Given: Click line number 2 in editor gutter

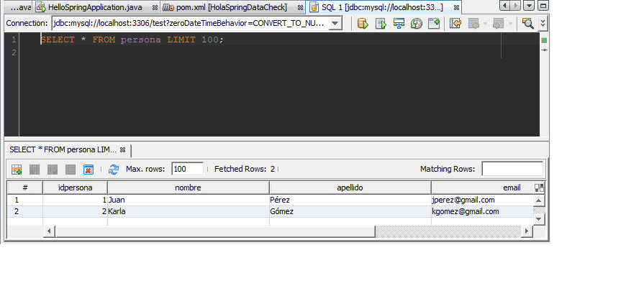Looking at the screenshot, I should tap(14, 52).
